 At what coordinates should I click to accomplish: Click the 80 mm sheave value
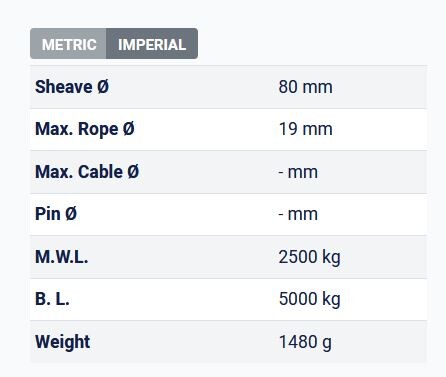tap(305, 87)
